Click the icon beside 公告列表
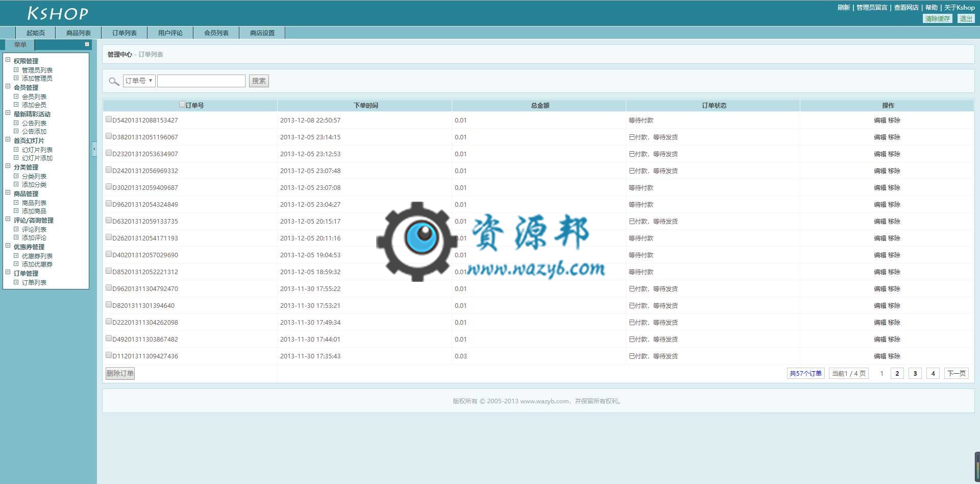 point(16,123)
